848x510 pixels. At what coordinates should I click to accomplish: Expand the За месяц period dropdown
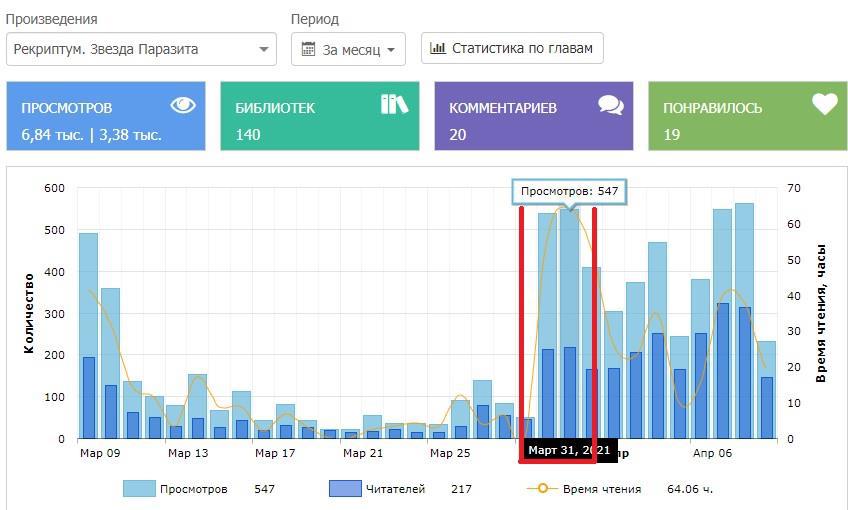coord(348,49)
